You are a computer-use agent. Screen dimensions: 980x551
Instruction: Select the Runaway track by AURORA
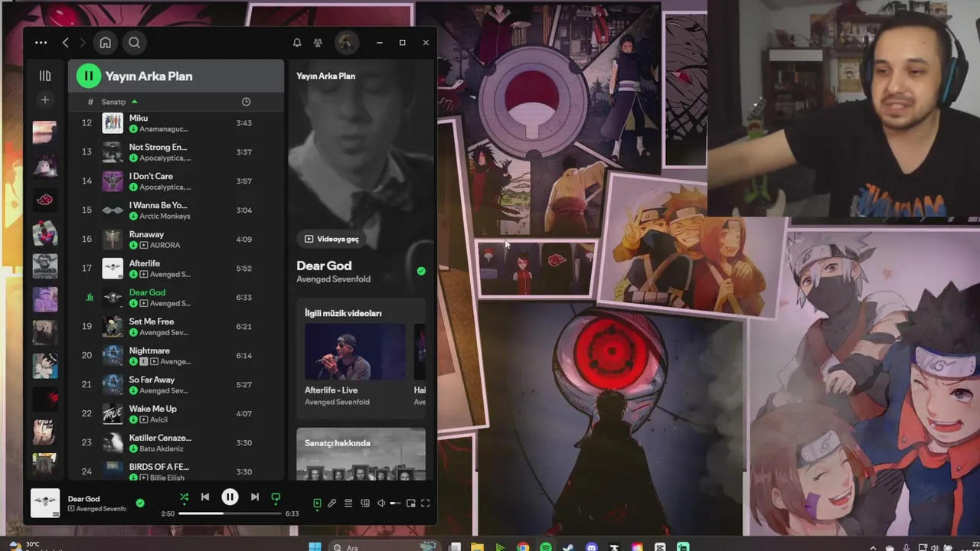(177, 239)
